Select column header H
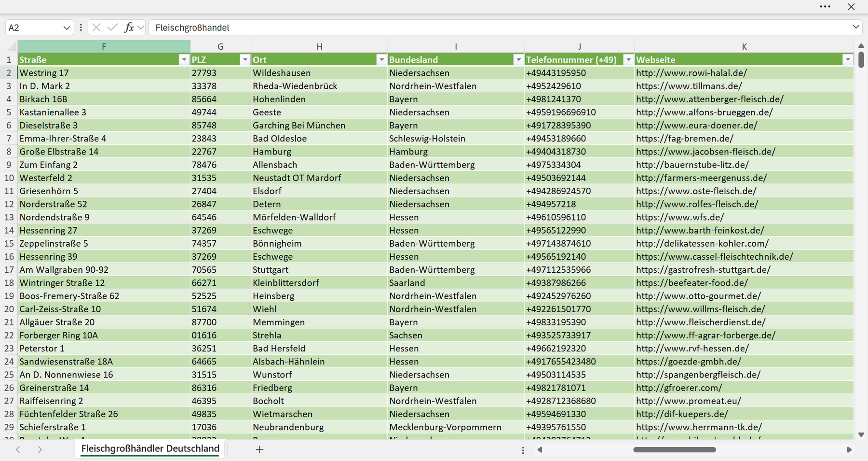The height and width of the screenshot is (461, 868). pyautogui.click(x=319, y=47)
